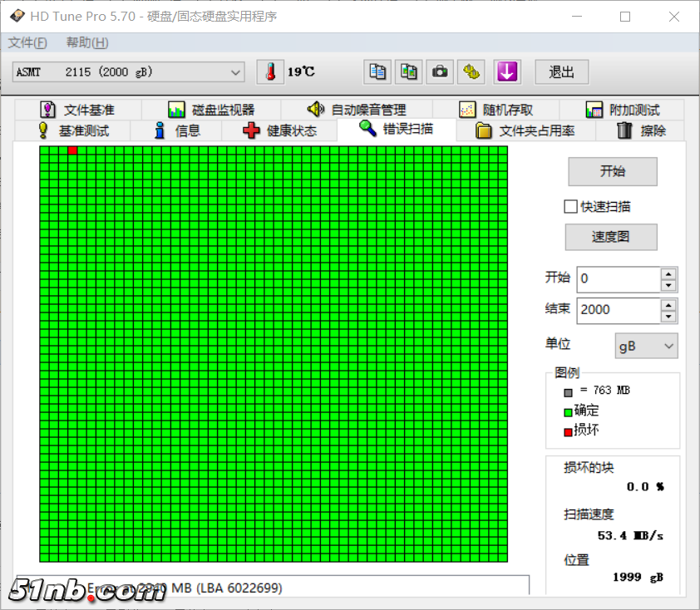This screenshot has width=700, height=610.
Task: Increase the 结束 end value with up arrow
Action: click(x=668, y=304)
